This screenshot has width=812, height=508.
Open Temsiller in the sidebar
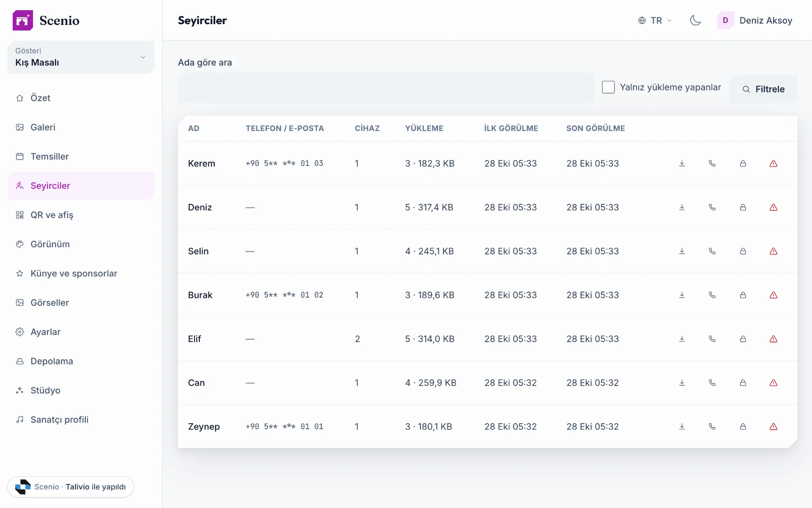pyautogui.click(x=81, y=156)
